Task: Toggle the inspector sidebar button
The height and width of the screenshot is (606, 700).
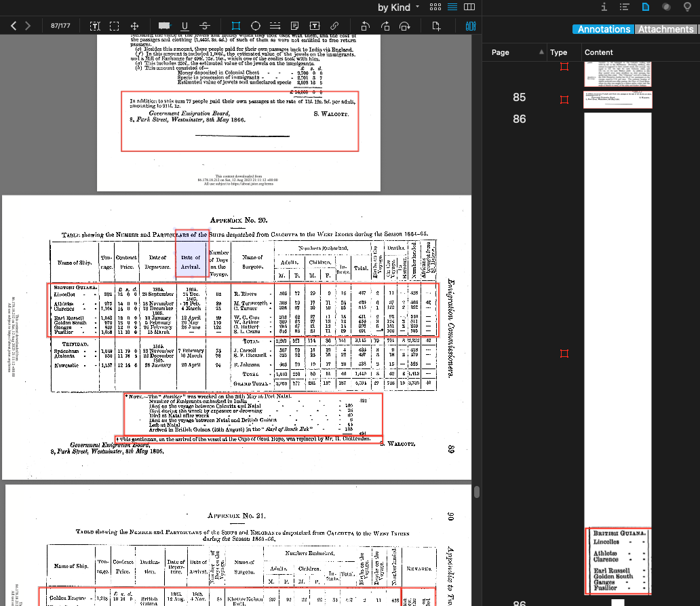Action: [x=471, y=26]
